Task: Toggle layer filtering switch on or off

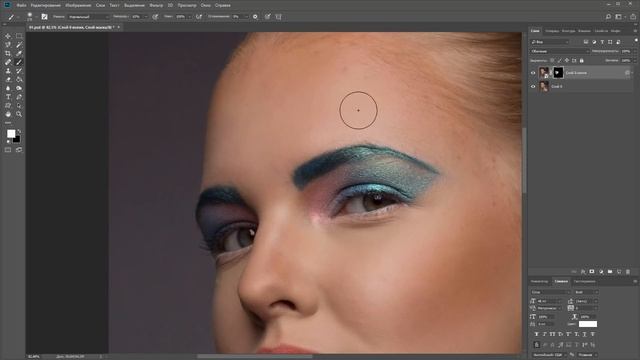Action: pyautogui.click(x=636, y=40)
